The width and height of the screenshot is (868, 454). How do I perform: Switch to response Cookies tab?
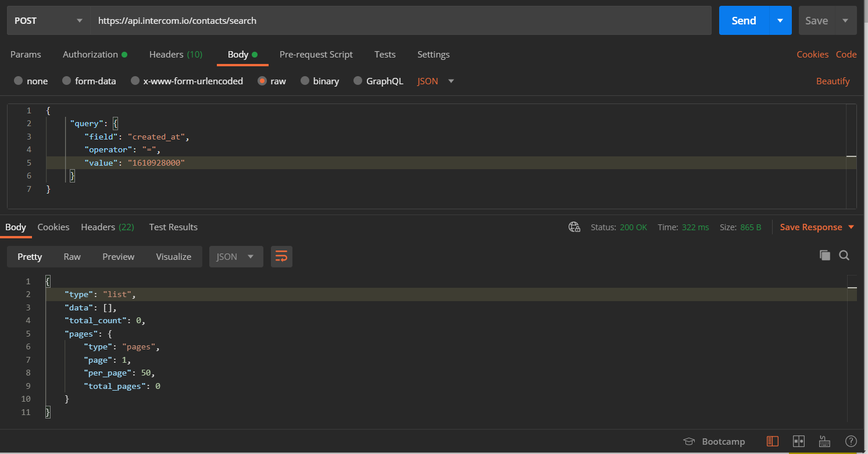53,227
